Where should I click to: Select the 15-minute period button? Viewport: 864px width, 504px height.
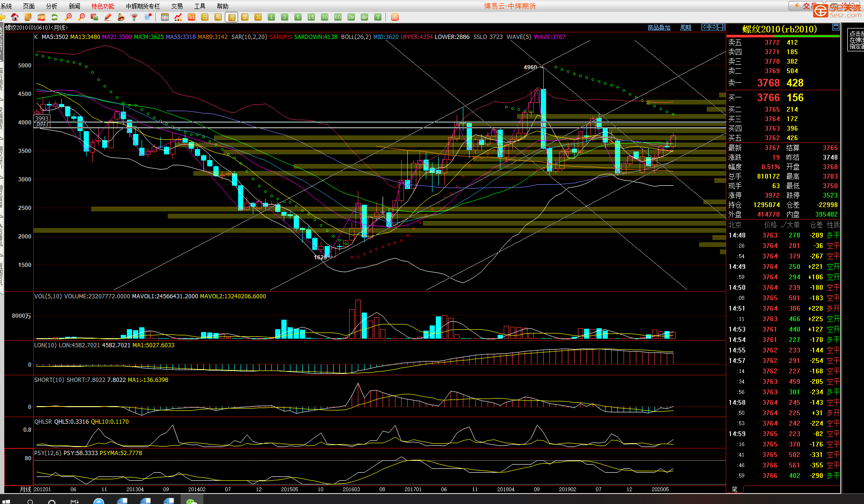(311, 17)
